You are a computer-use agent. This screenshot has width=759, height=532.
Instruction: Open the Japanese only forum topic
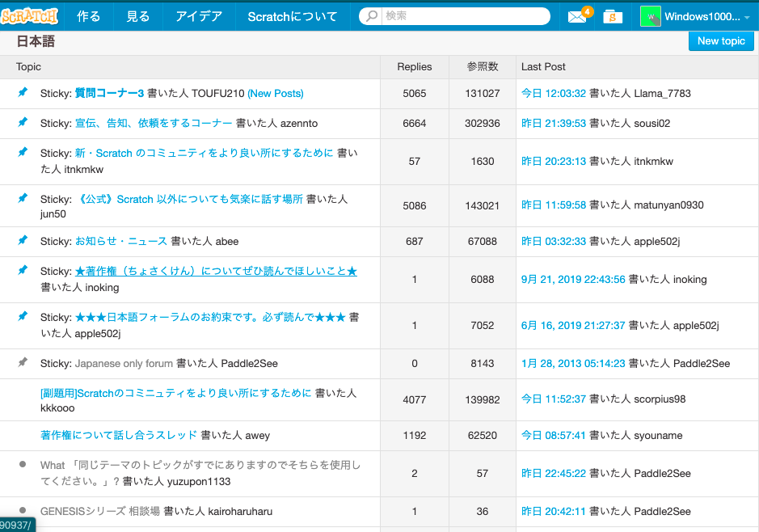[124, 364]
